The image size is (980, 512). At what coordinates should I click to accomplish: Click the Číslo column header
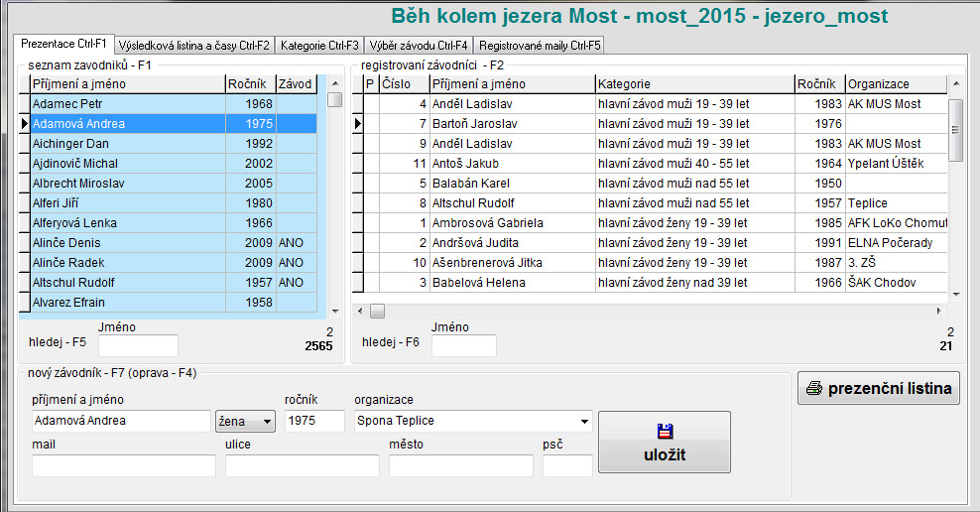[405, 83]
